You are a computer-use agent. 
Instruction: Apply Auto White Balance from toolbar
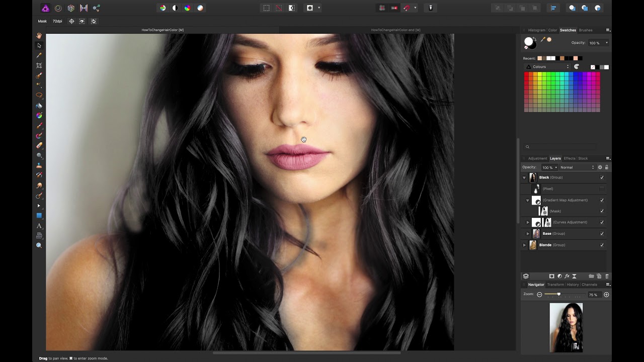pos(200,8)
